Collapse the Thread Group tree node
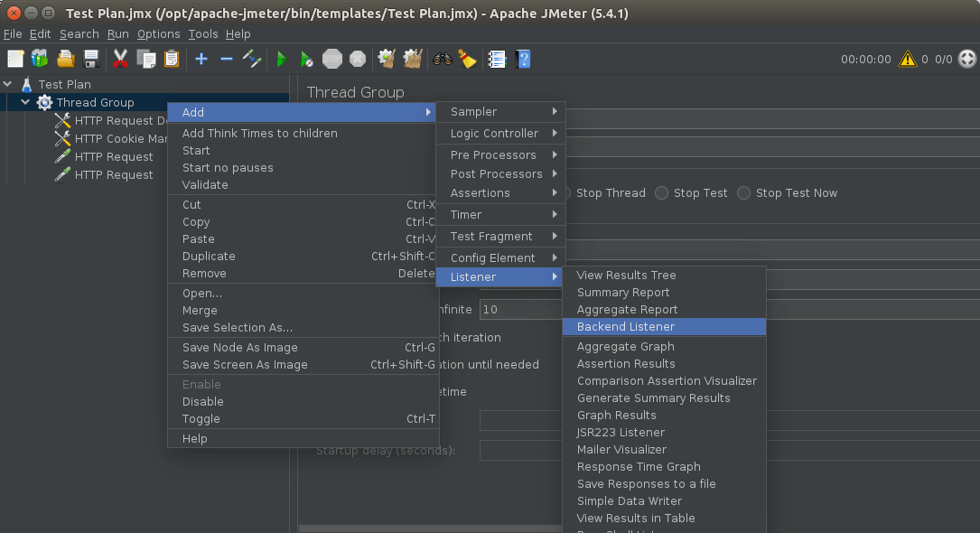Viewport: 980px width, 533px height. pyautogui.click(x=25, y=102)
